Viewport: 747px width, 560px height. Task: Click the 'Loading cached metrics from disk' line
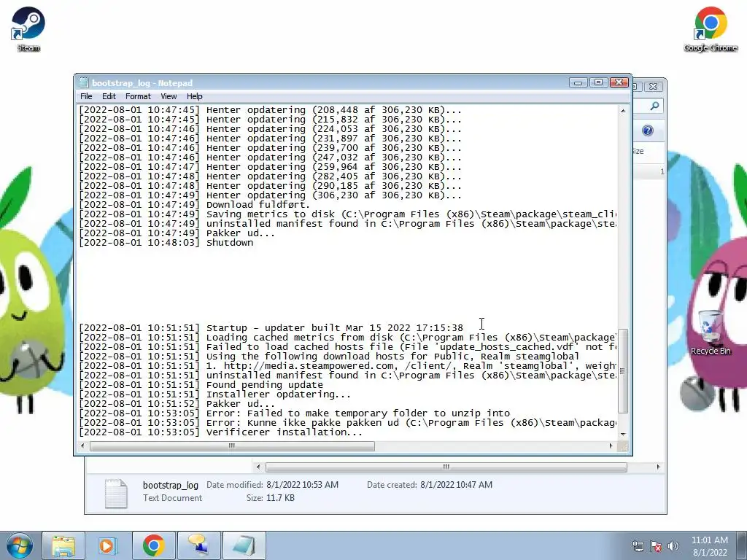(348, 338)
